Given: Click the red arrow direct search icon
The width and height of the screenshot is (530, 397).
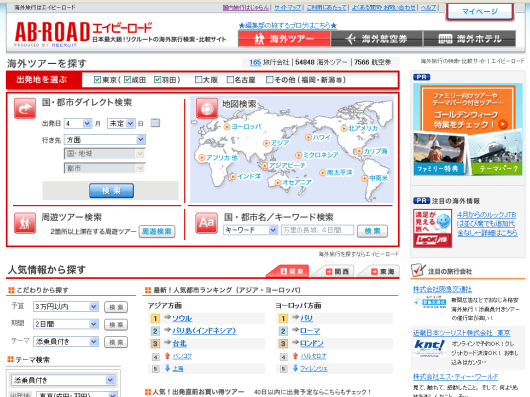Looking at the screenshot, I should tap(25, 108).
